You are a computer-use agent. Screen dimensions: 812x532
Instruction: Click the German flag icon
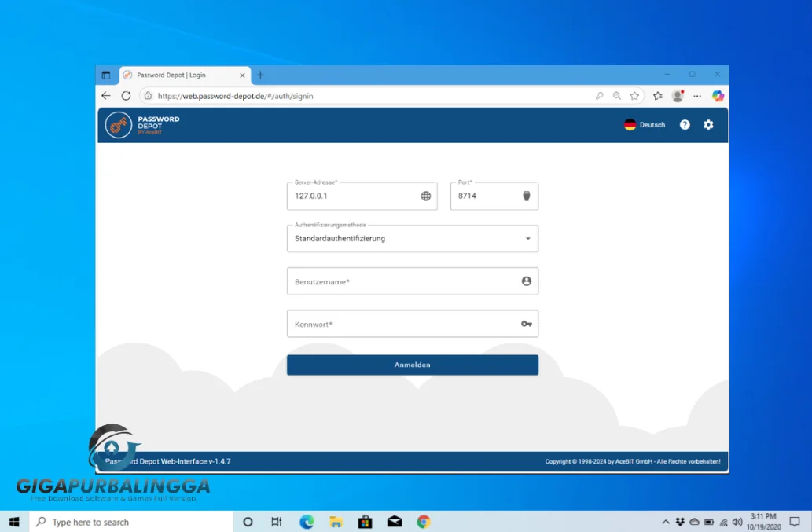tap(630, 125)
